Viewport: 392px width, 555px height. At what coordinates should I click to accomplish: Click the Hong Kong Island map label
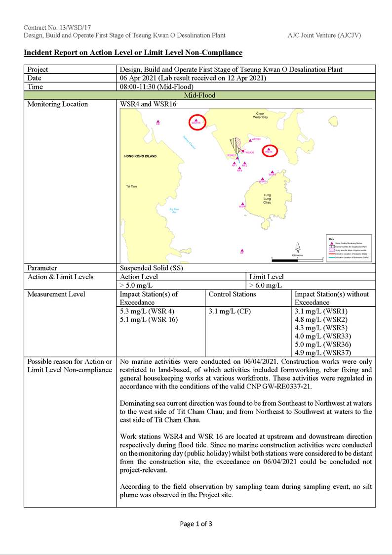(x=141, y=156)
